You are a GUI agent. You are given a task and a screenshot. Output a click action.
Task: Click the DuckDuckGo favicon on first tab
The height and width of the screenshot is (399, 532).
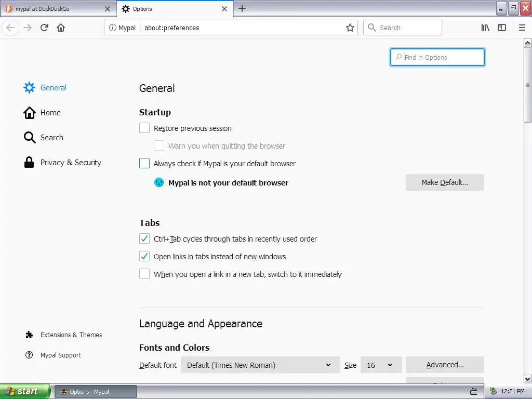[9, 9]
